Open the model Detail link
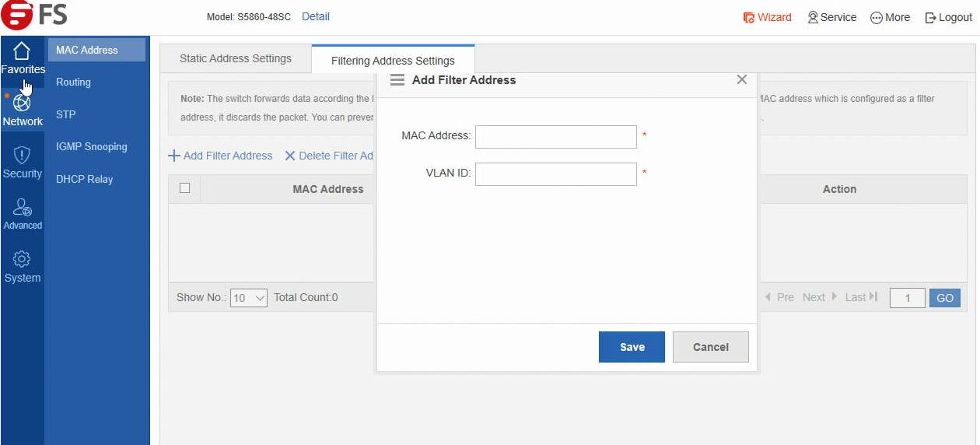The image size is (980, 445). click(x=315, y=16)
